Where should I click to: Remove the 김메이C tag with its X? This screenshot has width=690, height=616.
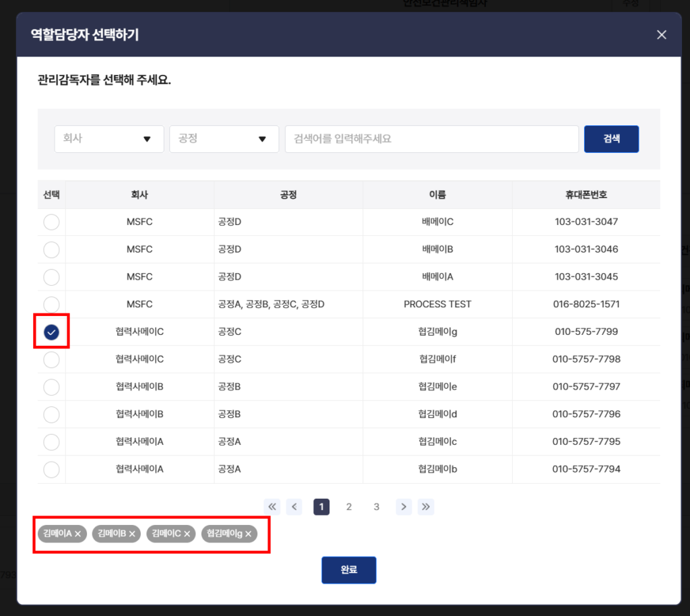tap(187, 534)
